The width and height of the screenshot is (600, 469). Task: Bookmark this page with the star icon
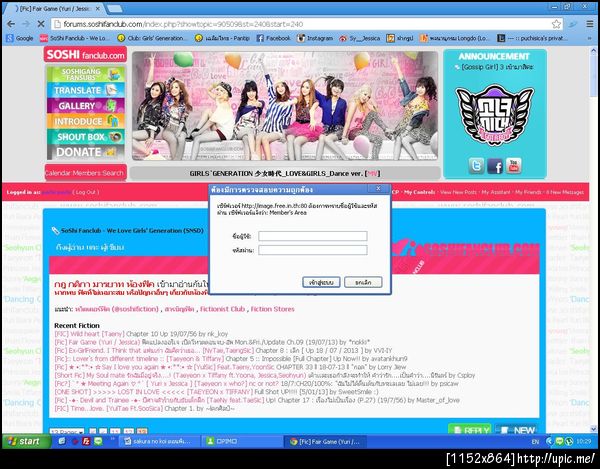pos(556,24)
